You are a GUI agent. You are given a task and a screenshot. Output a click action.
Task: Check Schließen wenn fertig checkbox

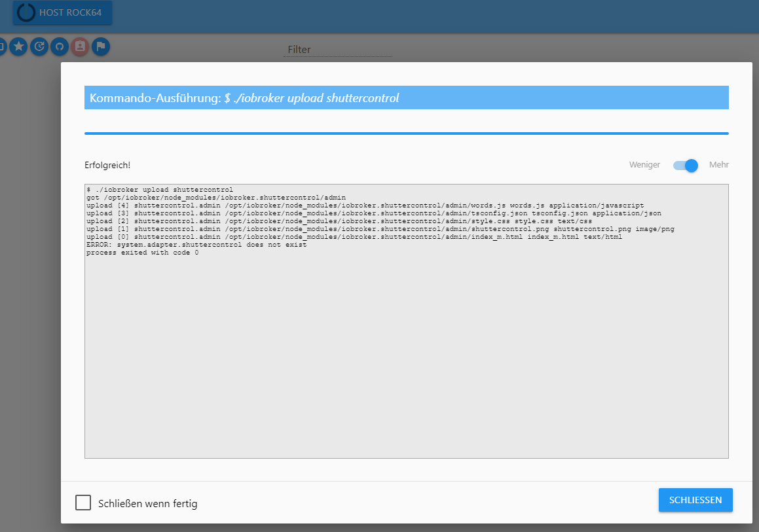tap(83, 503)
